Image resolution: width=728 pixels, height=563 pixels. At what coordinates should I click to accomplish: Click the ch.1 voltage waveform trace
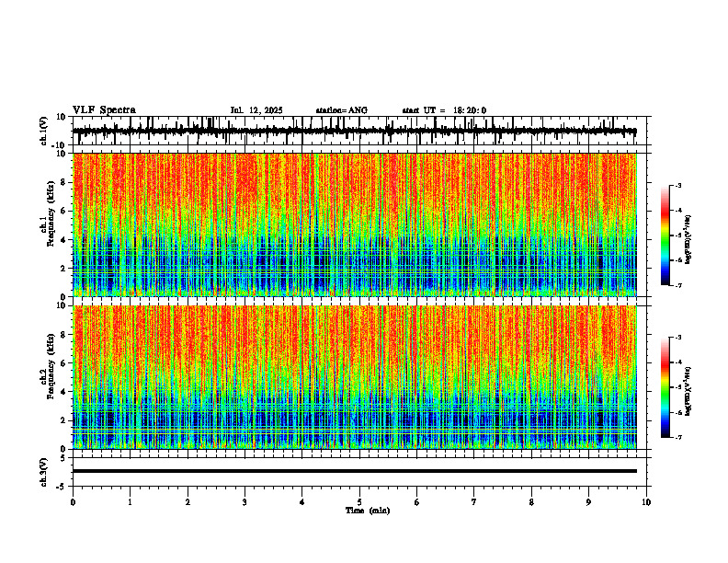(355, 131)
